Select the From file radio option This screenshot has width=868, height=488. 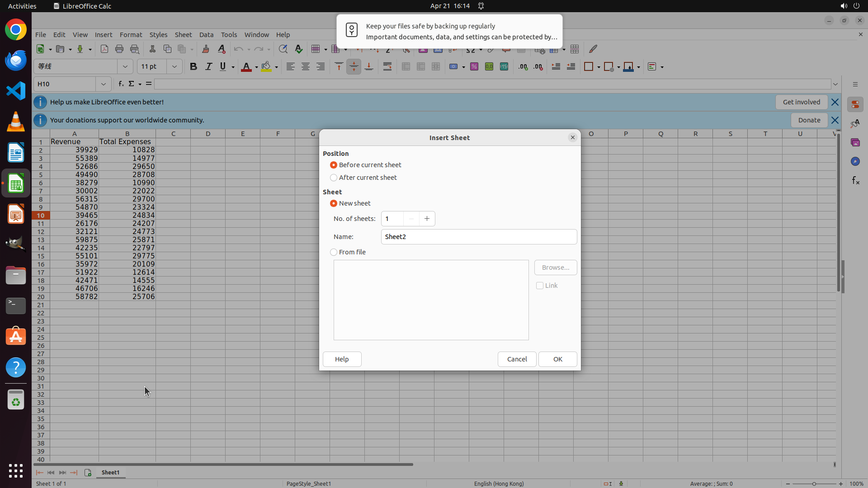tap(334, 252)
